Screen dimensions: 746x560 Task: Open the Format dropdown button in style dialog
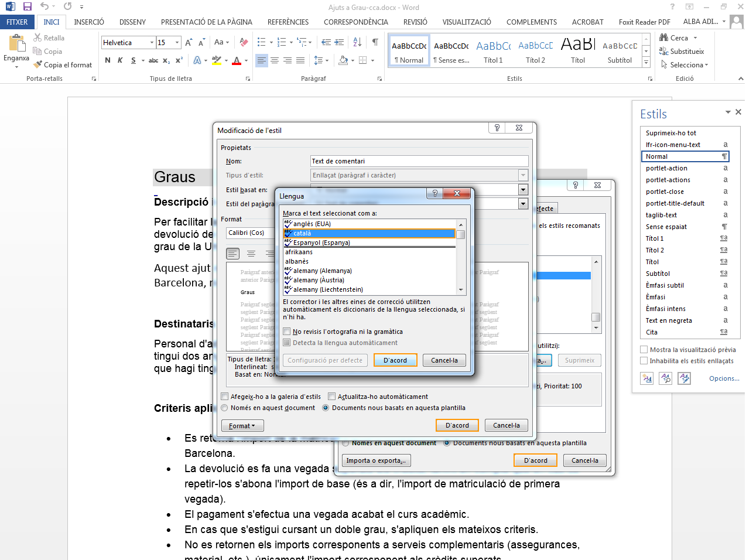coord(242,426)
